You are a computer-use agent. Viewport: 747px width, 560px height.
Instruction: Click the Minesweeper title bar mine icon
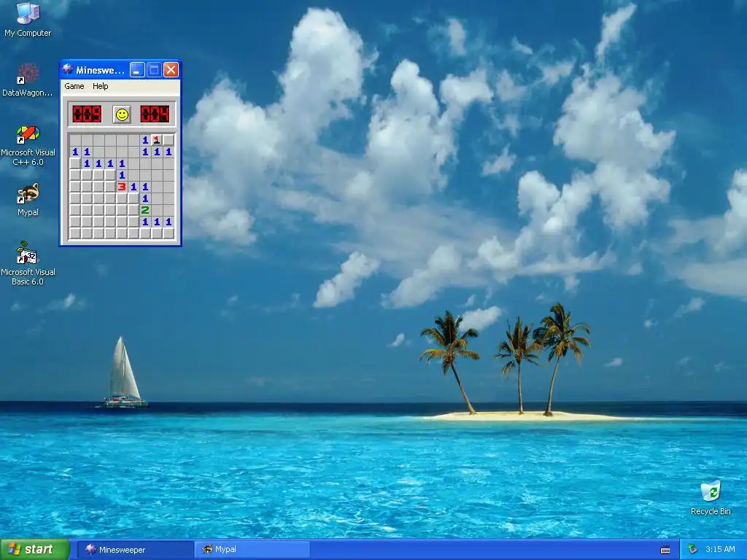(67, 69)
